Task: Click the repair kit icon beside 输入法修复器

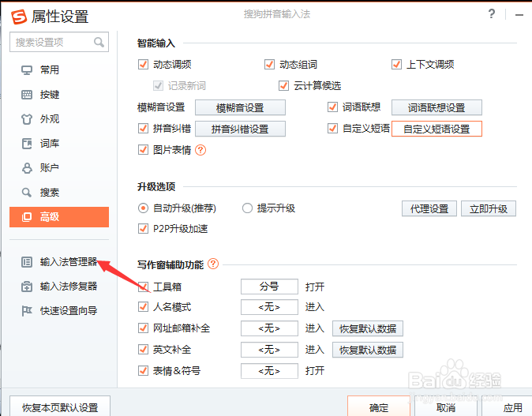Action: 27,287
